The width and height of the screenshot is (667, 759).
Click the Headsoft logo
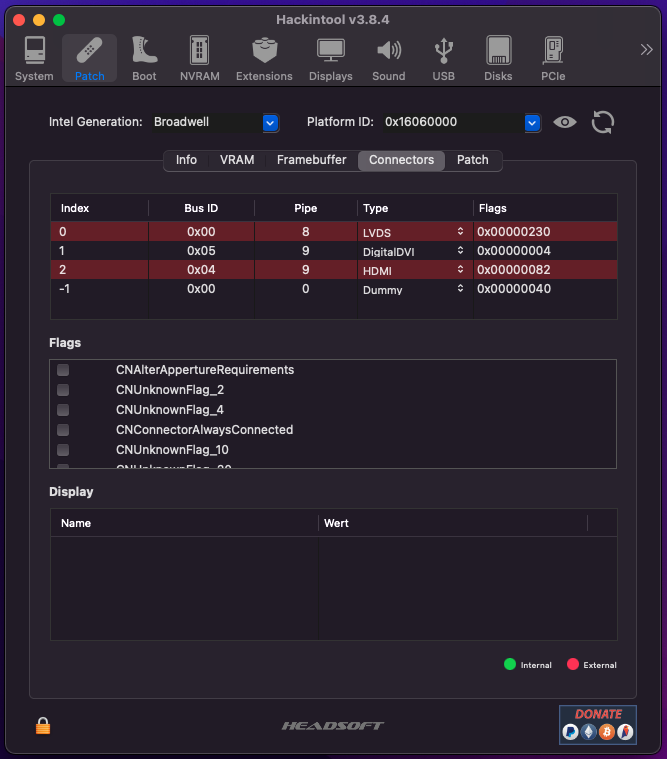click(333, 726)
